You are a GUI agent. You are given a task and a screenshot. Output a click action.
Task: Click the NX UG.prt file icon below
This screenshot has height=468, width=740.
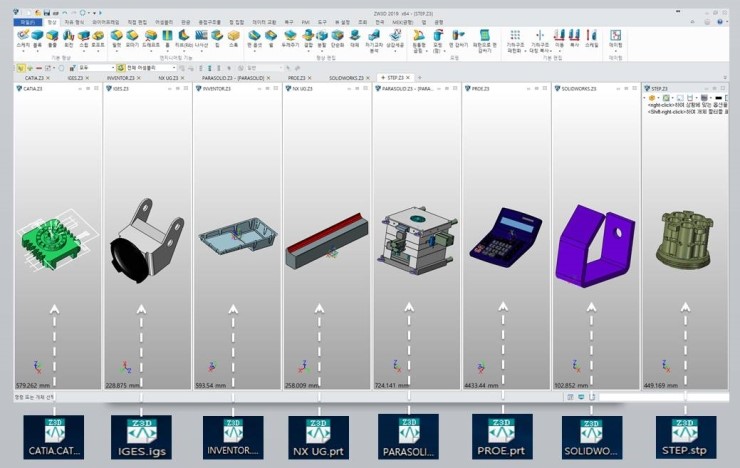coord(319,437)
